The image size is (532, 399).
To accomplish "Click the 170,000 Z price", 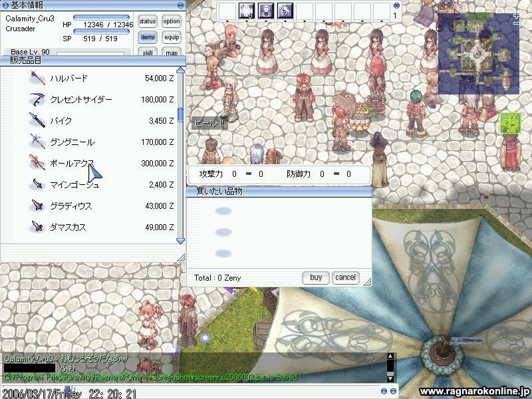I will click(158, 142).
